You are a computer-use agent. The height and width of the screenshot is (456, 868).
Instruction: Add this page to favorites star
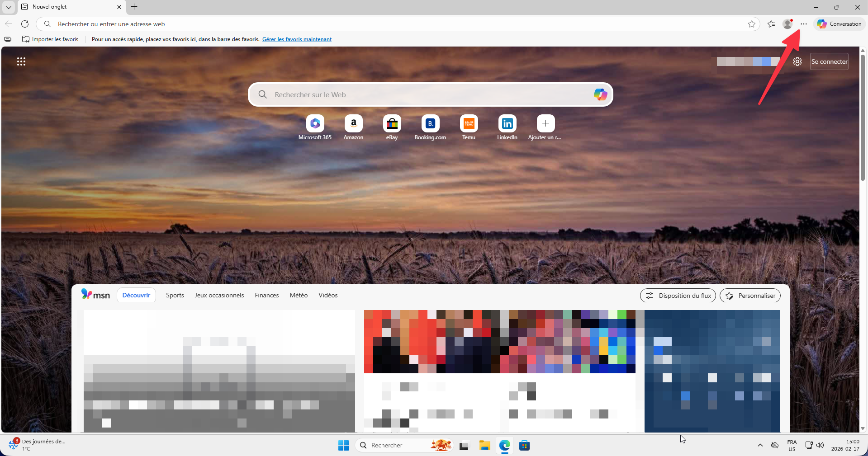click(x=752, y=24)
